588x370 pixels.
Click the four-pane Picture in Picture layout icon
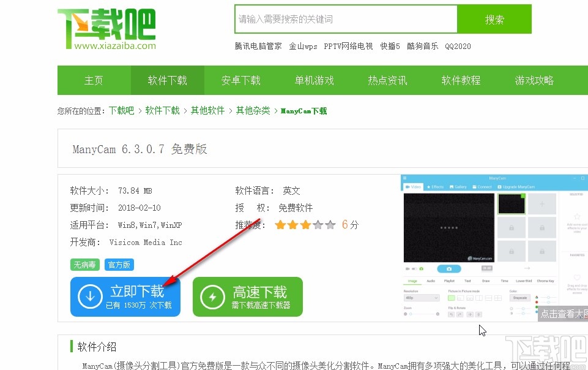pos(497,298)
